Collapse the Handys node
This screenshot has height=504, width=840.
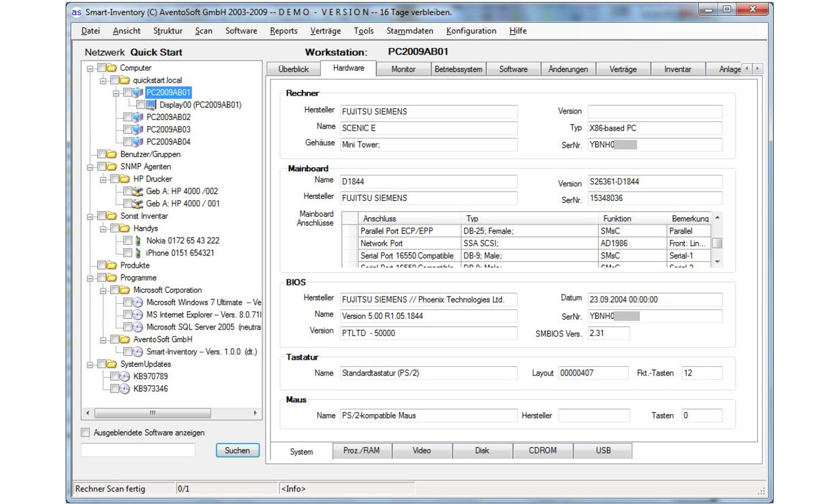[103, 228]
